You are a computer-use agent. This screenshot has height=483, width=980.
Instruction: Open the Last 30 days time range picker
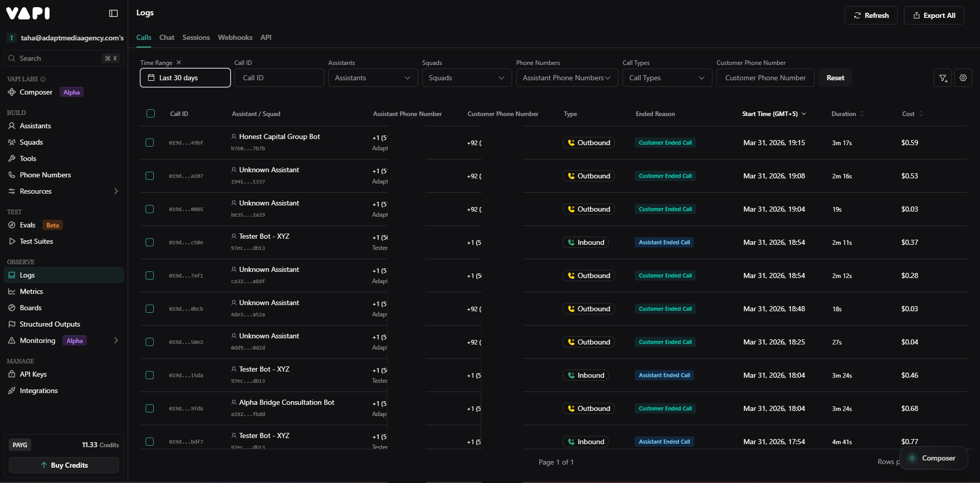click(x=185, y=78)
